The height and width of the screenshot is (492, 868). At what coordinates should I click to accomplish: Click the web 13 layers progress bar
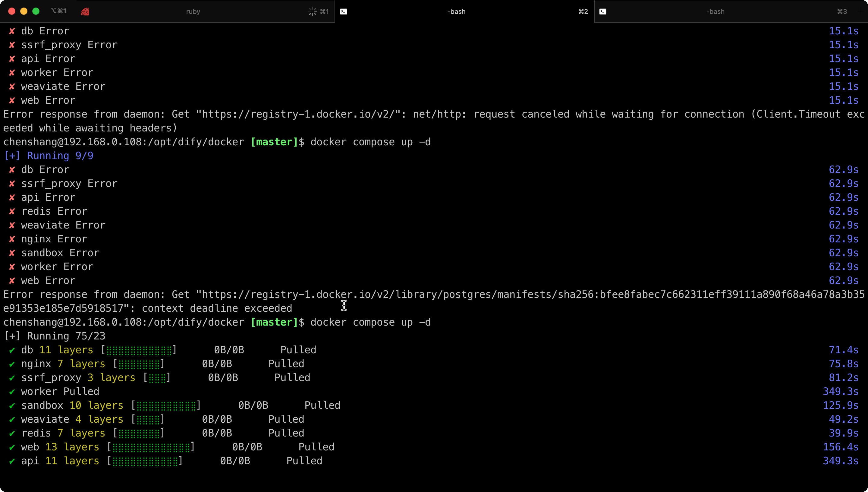tap(151, 447)
